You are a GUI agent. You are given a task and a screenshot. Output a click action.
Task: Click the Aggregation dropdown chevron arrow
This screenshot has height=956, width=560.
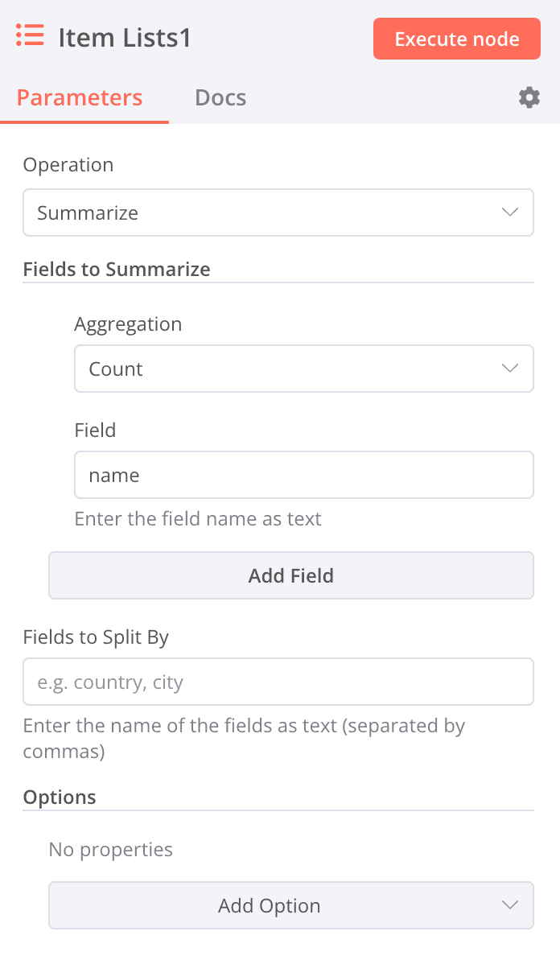(509, 369)
